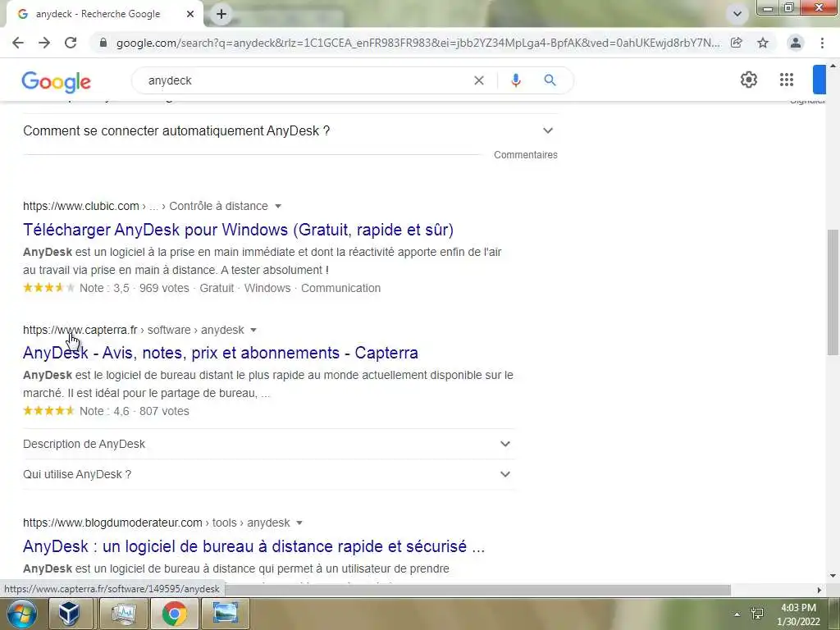Click the Chrome taskbar icon
The width and height of the screenshot is (840, 630).
click(x=175, y=614)
